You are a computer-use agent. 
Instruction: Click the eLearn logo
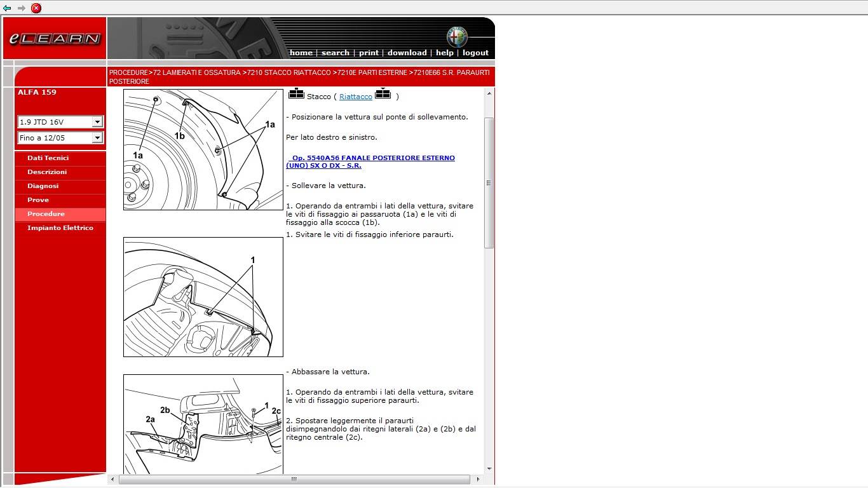(x=55, y=39)
